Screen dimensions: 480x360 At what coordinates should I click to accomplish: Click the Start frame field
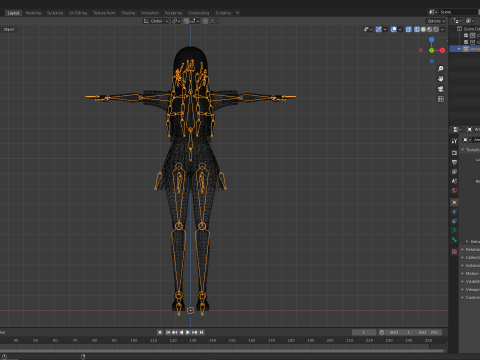pyautogui.click(x=400, y=332)
